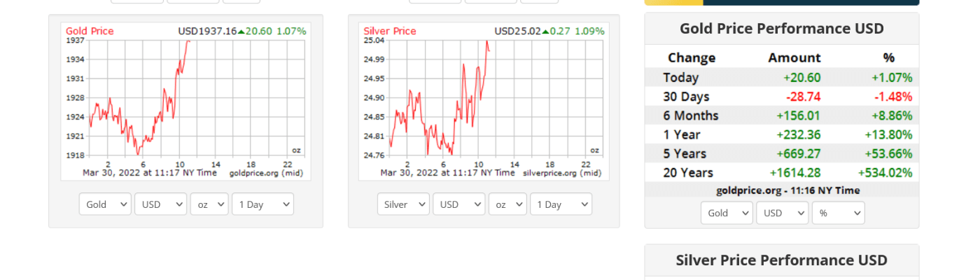980x280 pixels.
Task: Expand USD dropdown in Gold Performance panel
Action: pyautogui.click(x=782, y=213)
